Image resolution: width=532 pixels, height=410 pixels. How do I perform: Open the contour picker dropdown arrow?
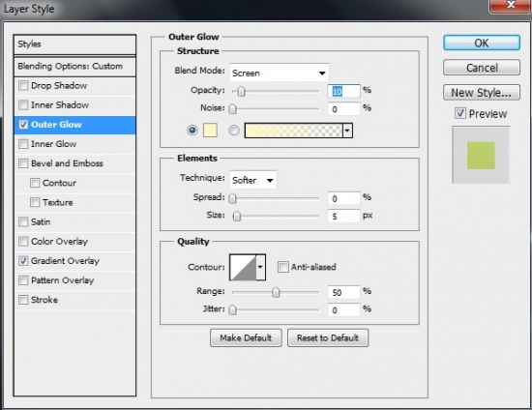(x=260, y=267)
